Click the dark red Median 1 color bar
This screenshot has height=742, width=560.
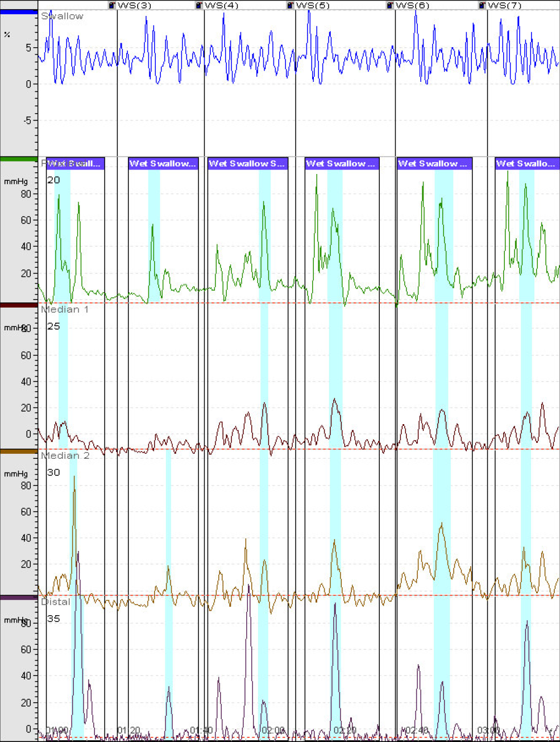pos(19,305)
